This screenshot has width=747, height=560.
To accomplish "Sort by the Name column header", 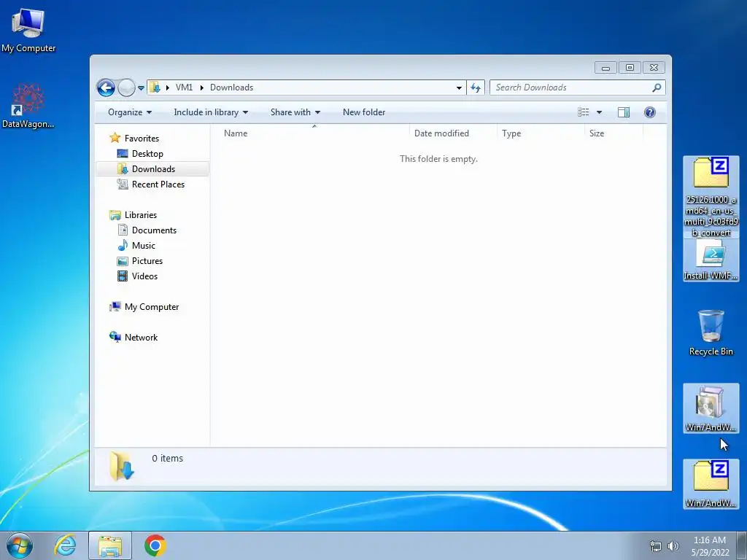I will [314, 133].
